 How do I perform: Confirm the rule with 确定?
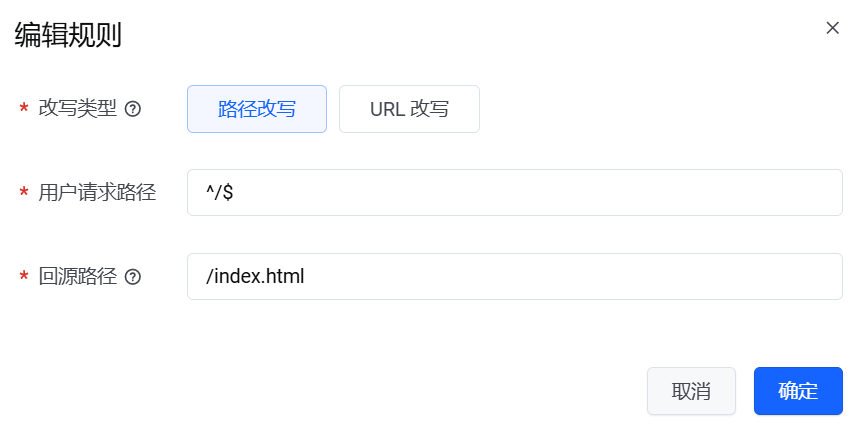coord(798,391)
